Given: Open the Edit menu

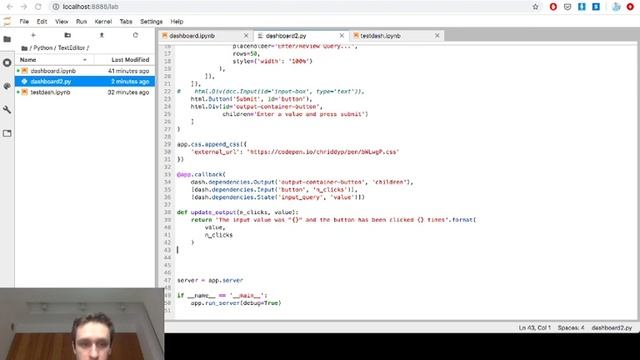Looking at the screenshot, I should click(42, 21).
